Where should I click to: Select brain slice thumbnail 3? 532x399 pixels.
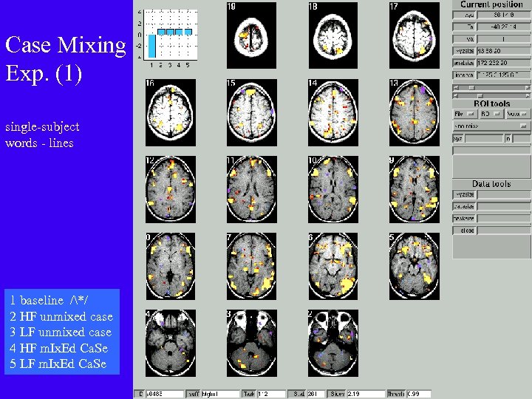click(x=252, y=343)
